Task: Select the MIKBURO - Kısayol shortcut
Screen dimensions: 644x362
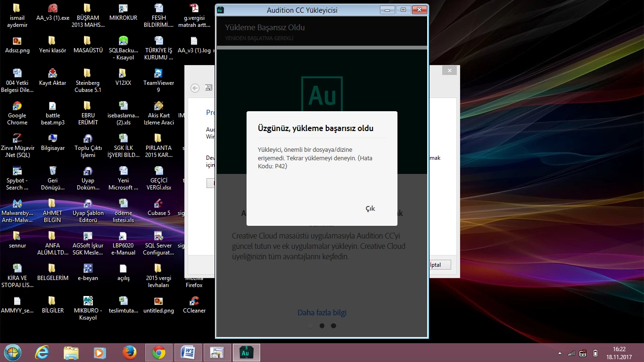Action: (88, 308)
